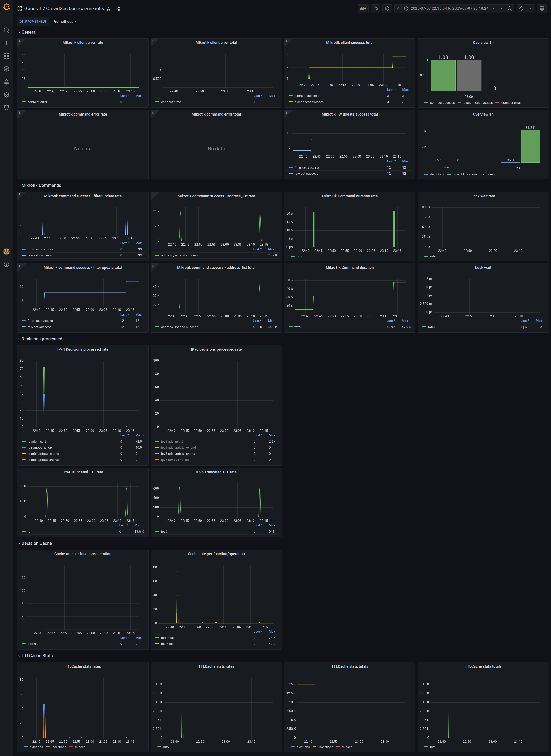
Task: Open IPv6 Truncated TTL rate panel menu
Action: tap(216, 472)
